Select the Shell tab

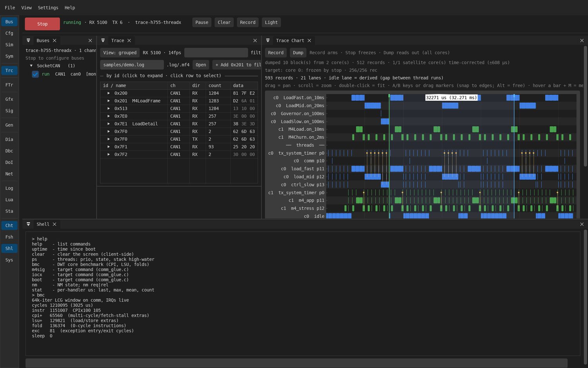pos(43,224)
